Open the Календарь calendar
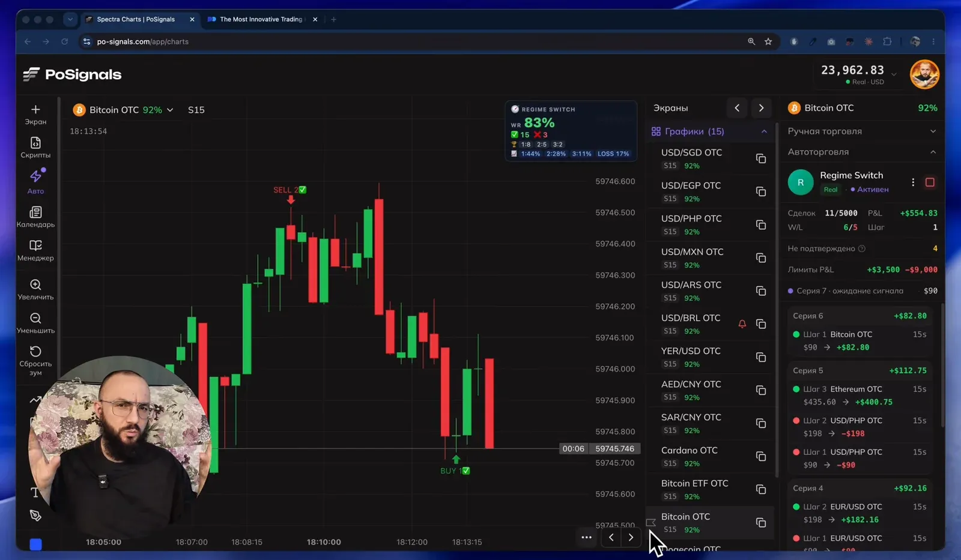961x560 pixels. [x=35, y=217]
